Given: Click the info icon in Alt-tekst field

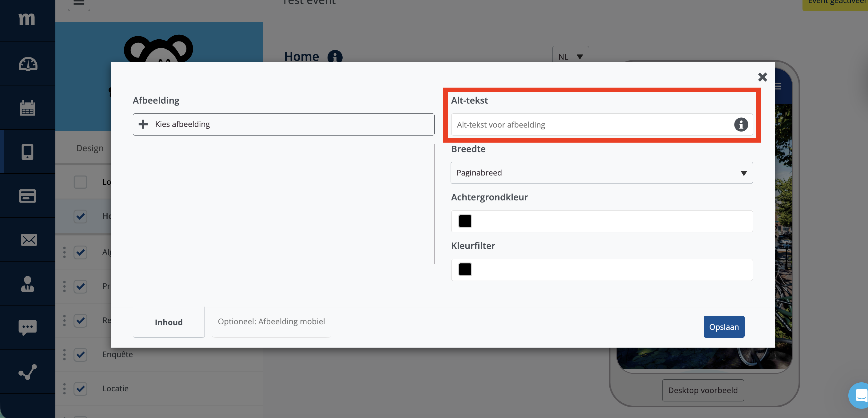Looking at the screenshot, I should (x=741, y=124).
